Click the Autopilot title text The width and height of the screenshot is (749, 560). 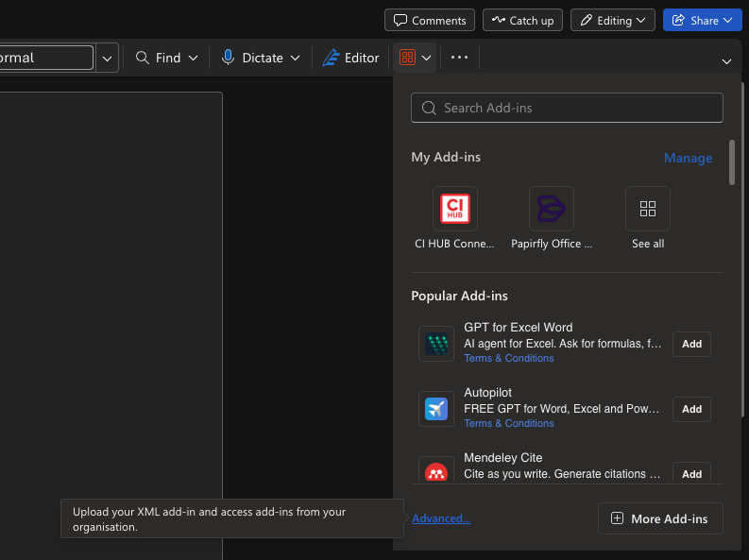tap(487, 393)
